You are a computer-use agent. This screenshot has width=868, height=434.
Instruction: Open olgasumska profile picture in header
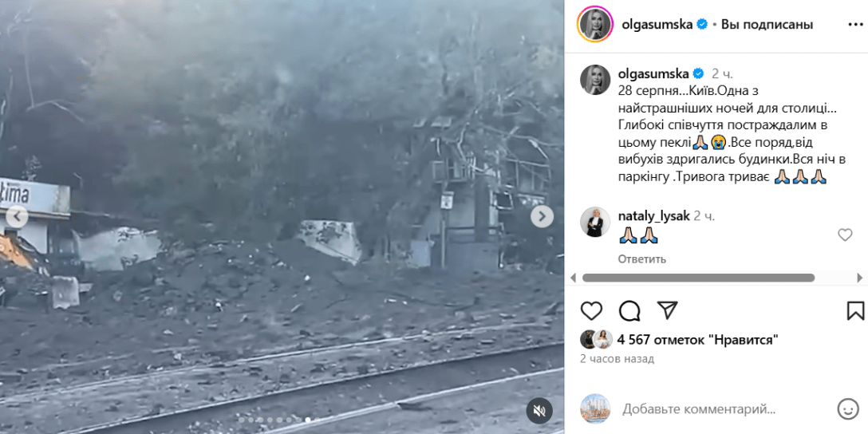point(595,25)
